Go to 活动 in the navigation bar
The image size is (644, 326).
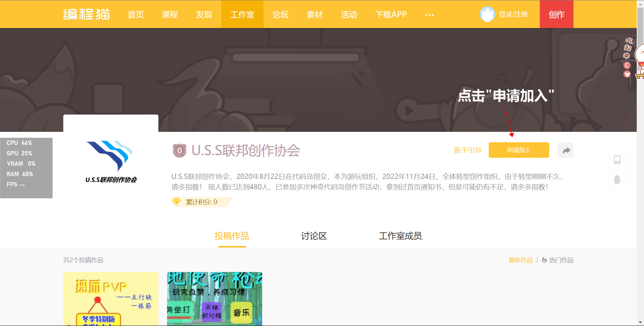coord(349,15)
